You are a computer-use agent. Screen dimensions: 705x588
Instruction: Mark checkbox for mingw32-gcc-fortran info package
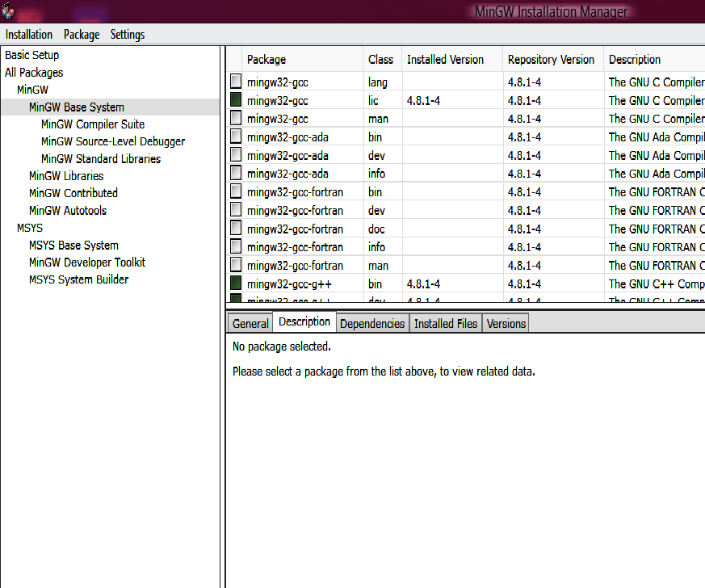(x=236, y=246)
